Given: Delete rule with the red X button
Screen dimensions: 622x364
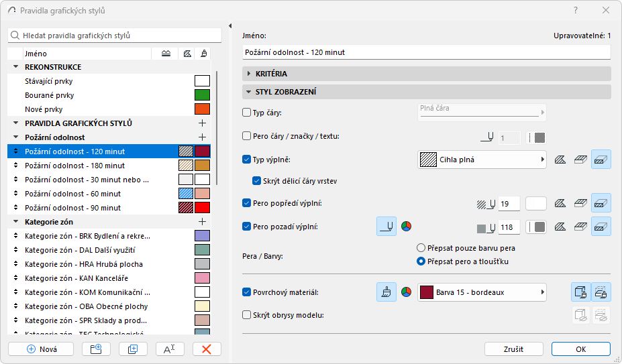Looking at the screenshot, I should (x=207, y=349).
